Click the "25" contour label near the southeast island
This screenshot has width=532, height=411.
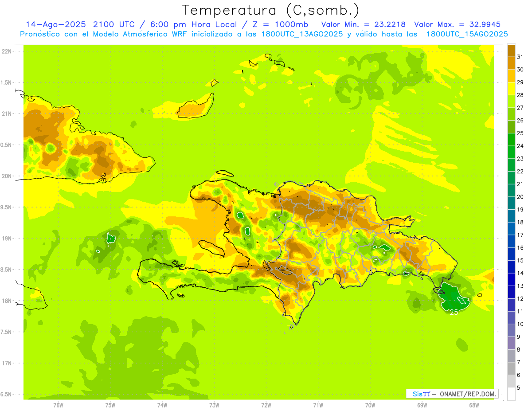(x=454, y=313)
